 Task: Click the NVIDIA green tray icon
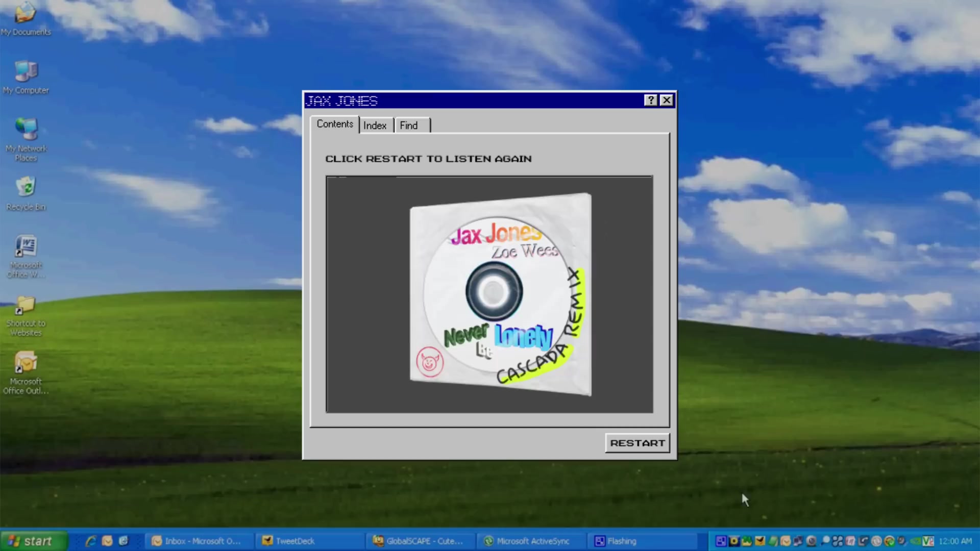click(x=915, y=541)
